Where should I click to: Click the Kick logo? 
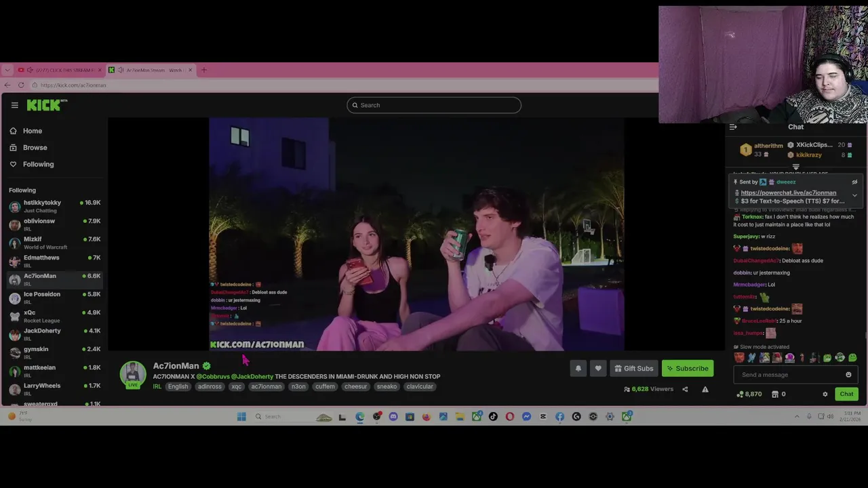pyautogui.click(x=47, y=105)
